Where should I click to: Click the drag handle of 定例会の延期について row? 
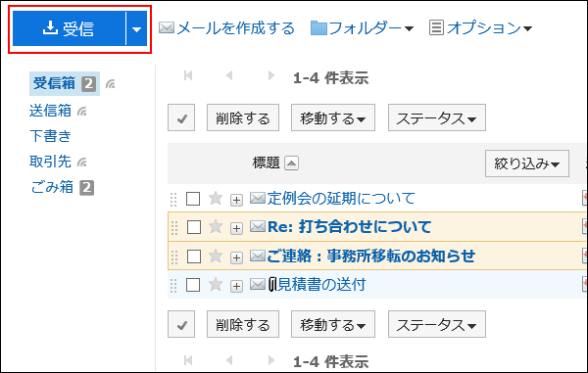(x=173, y=200)
